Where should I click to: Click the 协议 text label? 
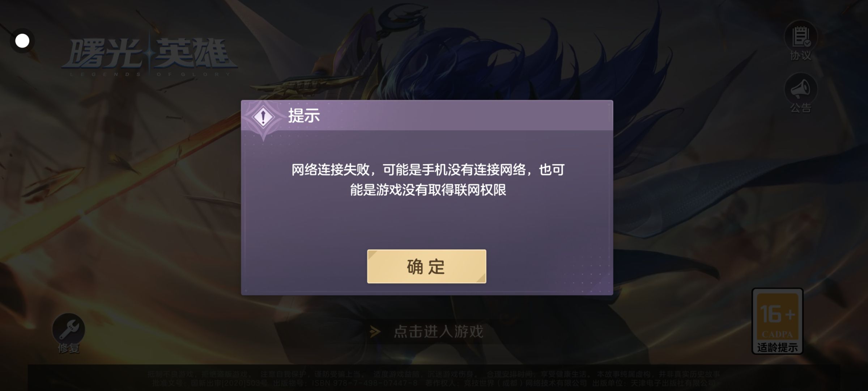click(x=801, y=56)
